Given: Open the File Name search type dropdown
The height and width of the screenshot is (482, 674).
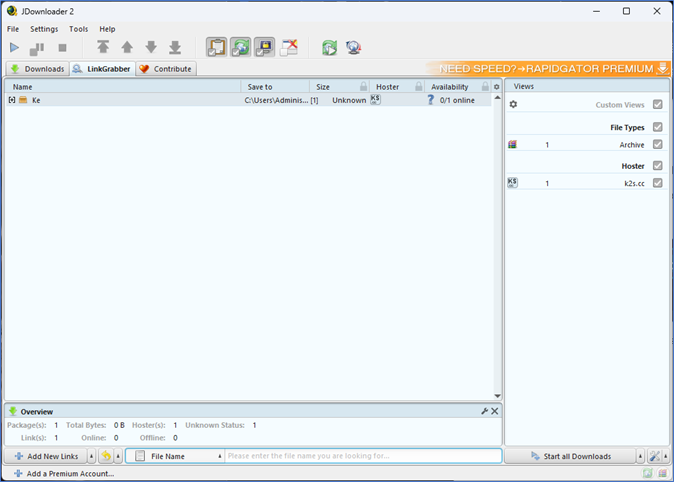Looking at the screenshot, I should pos(219,456).
